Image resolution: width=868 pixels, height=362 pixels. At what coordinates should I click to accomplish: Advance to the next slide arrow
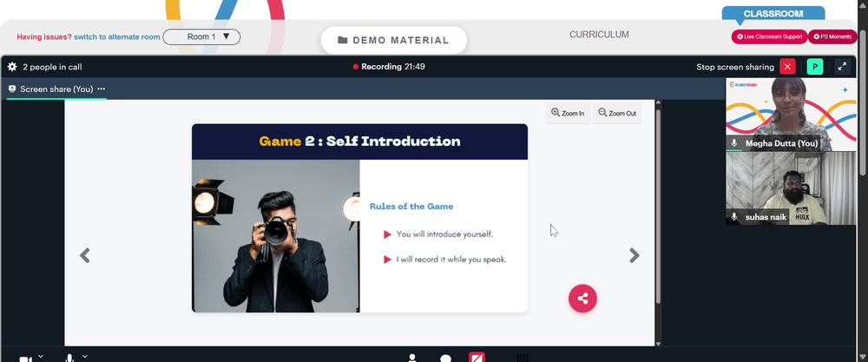635,255
